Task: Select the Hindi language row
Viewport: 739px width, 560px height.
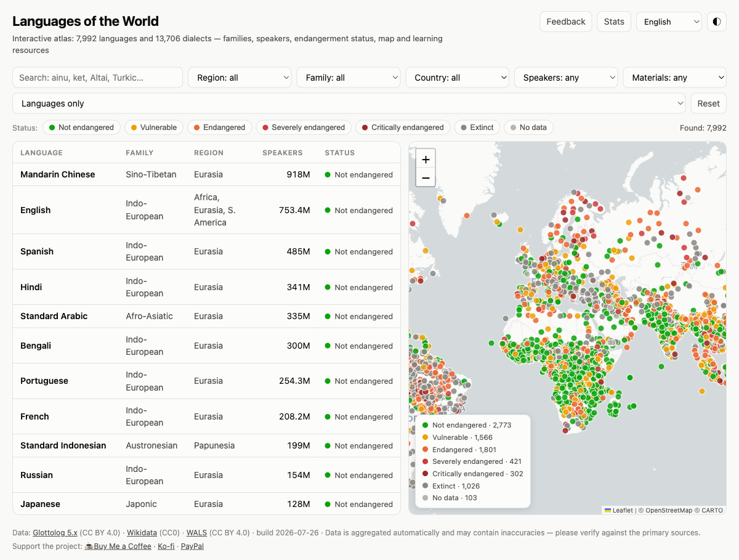Action: click(x=206, y=287)
